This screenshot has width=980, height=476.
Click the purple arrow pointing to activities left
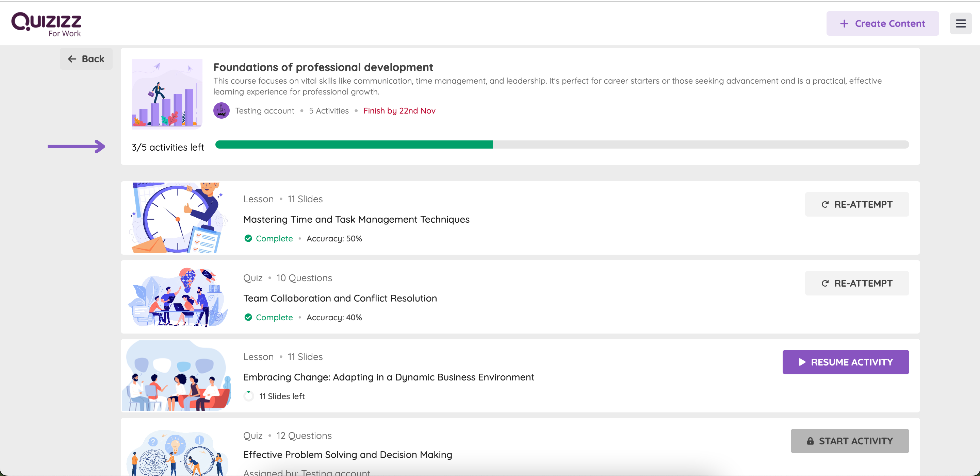point(76,147)
